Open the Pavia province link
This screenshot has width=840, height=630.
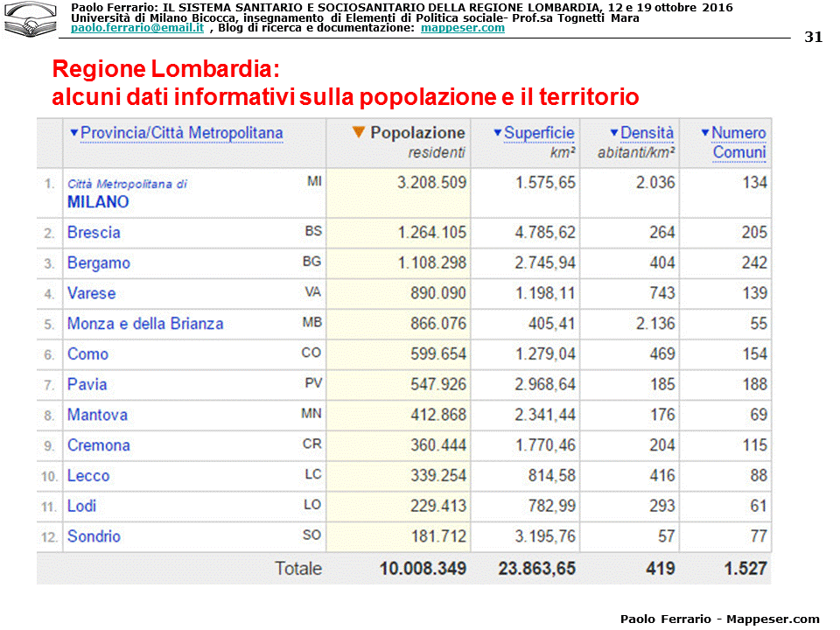(87, 385)
